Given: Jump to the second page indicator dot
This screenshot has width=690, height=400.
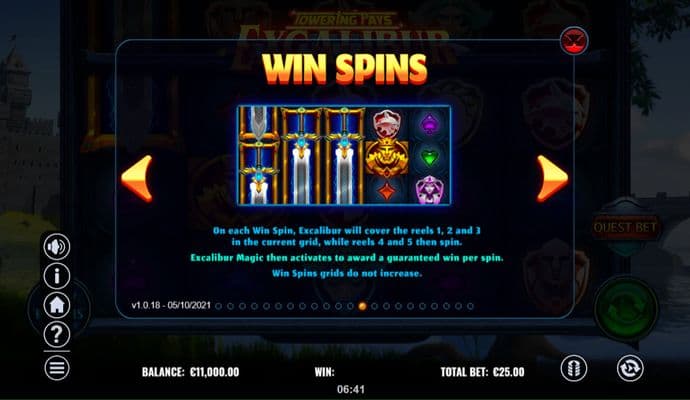Looking at the screenshot, I should [x=230, y=306].
